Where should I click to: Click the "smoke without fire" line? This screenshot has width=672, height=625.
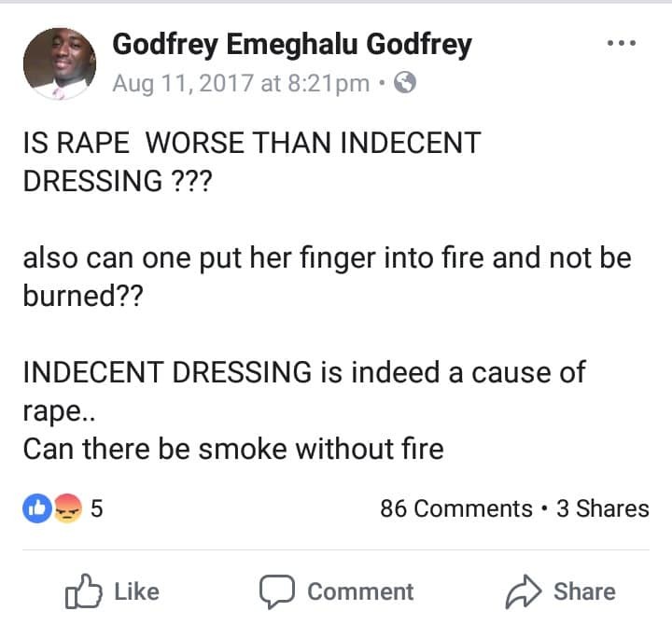(x=232, y=450)
